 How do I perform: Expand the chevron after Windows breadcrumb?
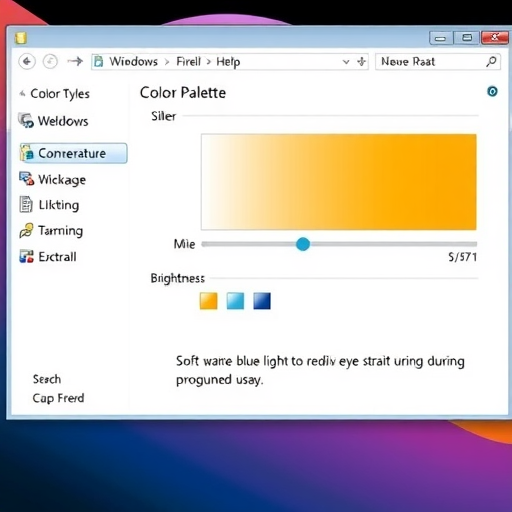coord(167,62)
